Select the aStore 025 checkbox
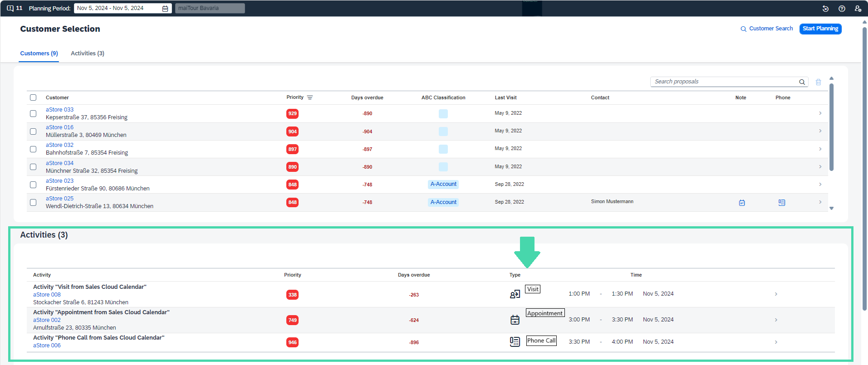 click(33, 203)
